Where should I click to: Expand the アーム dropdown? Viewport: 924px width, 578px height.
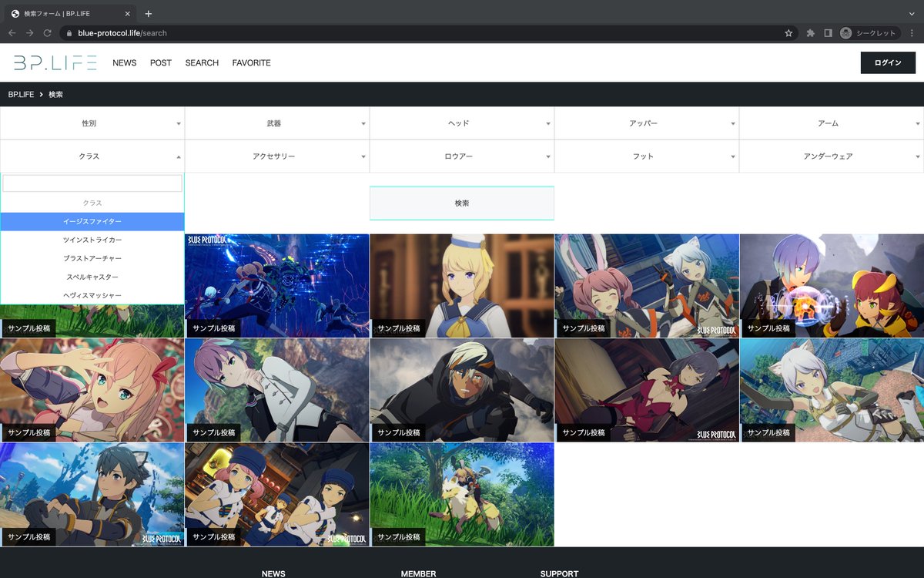832,123
